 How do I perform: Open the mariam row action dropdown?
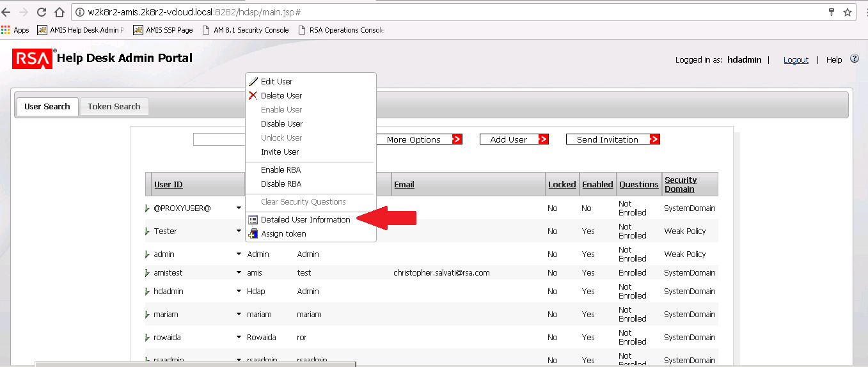[239, 315]
